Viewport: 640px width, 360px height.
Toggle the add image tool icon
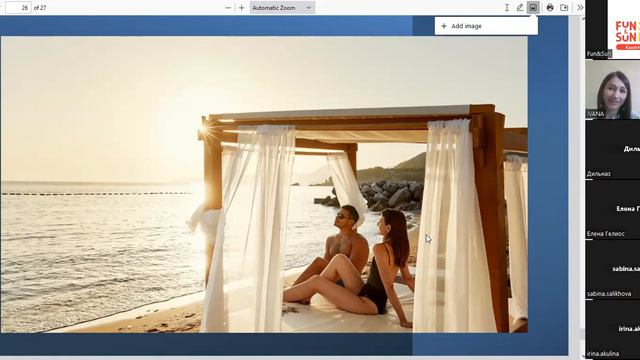[533, 8]
